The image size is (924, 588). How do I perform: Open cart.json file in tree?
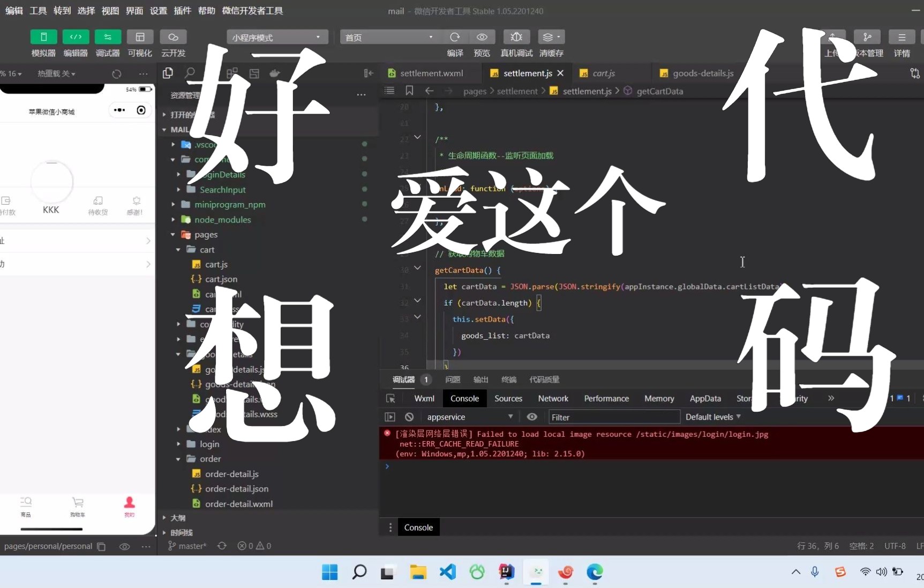[221, 279]
